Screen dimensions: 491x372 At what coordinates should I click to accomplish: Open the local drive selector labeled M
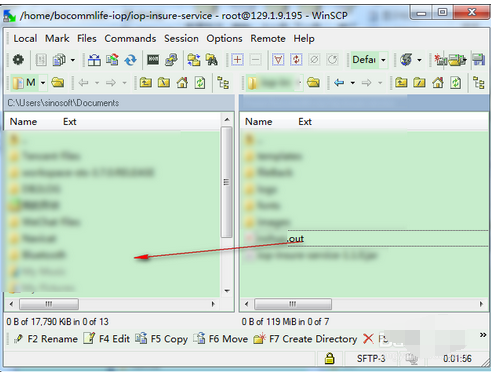pyautogui.click(x=29, y=83)
